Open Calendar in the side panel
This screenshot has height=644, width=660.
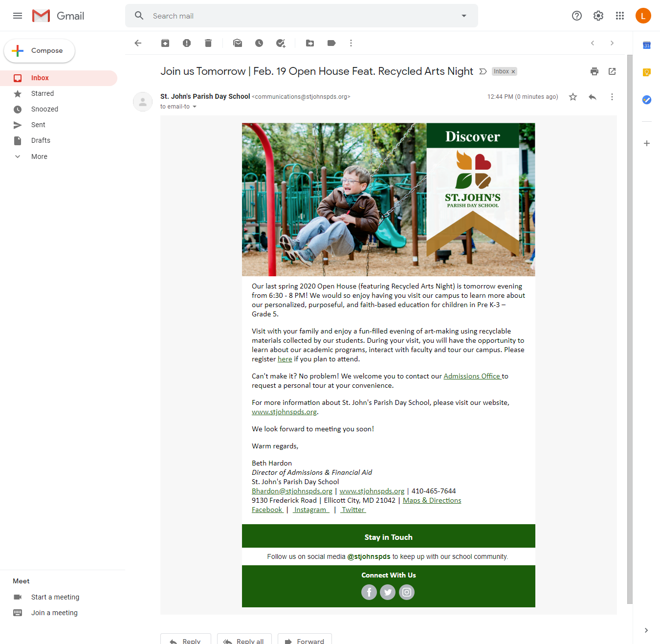coord(647,45)
